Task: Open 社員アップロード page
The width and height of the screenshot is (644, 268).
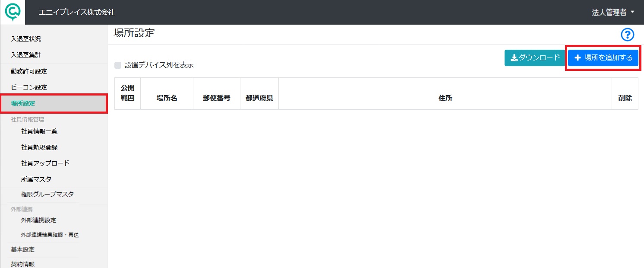Action: (x=45, y=163)
